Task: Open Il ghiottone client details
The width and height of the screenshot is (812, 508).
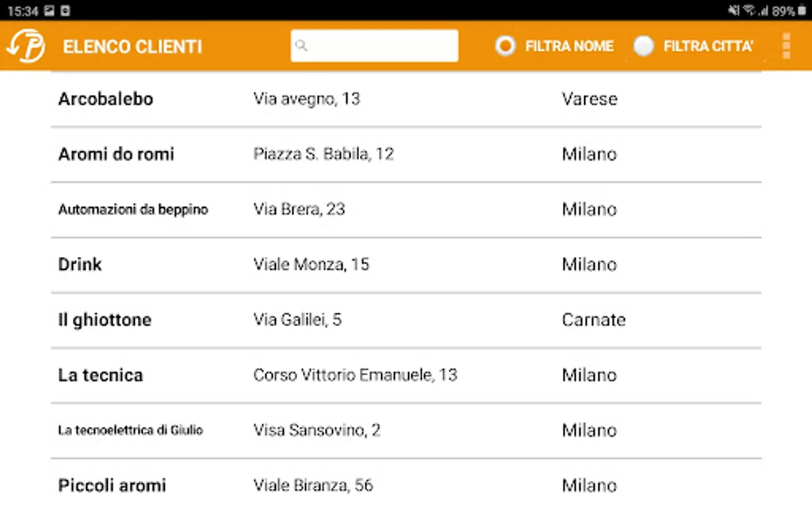Action: tap(105, 320)
